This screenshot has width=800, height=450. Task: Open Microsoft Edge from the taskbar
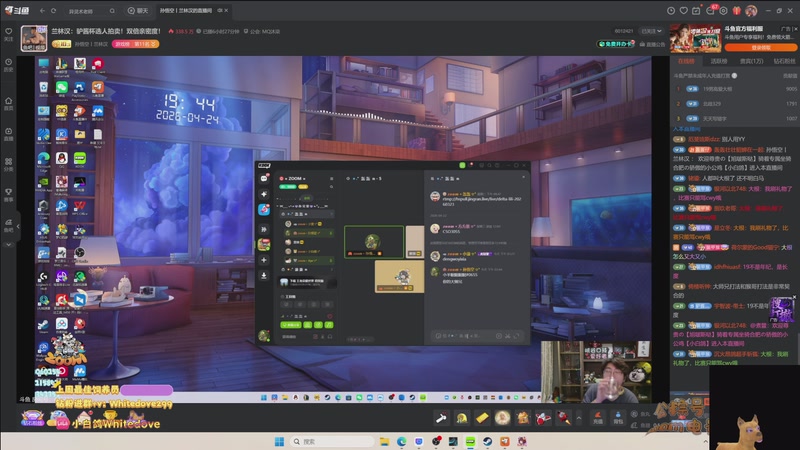pos(402,441)
